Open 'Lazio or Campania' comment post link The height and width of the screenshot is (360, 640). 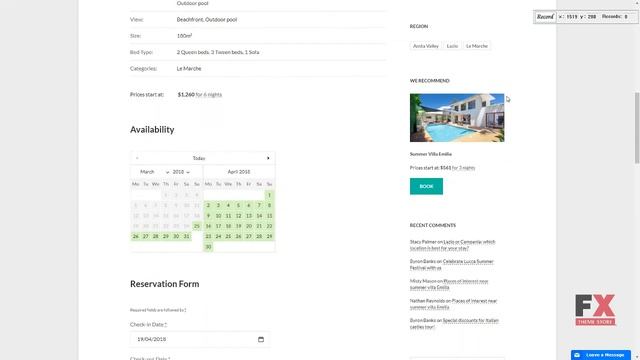point(453,245)
